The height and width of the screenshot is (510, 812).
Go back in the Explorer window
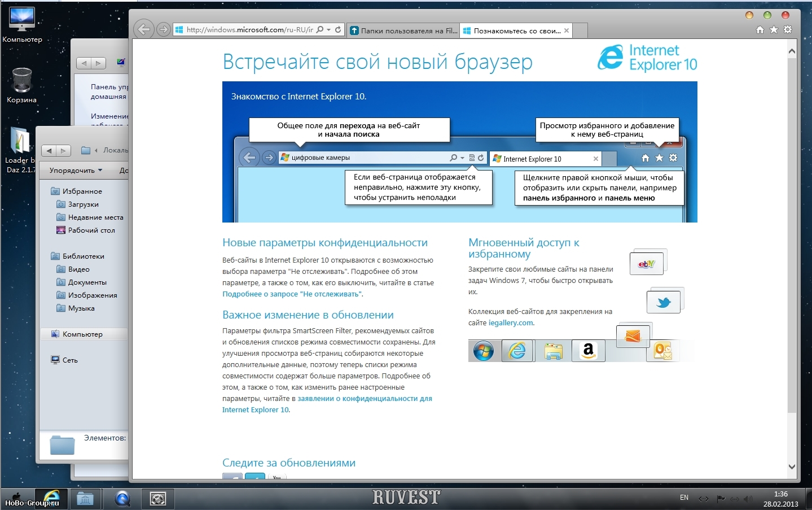49,150
